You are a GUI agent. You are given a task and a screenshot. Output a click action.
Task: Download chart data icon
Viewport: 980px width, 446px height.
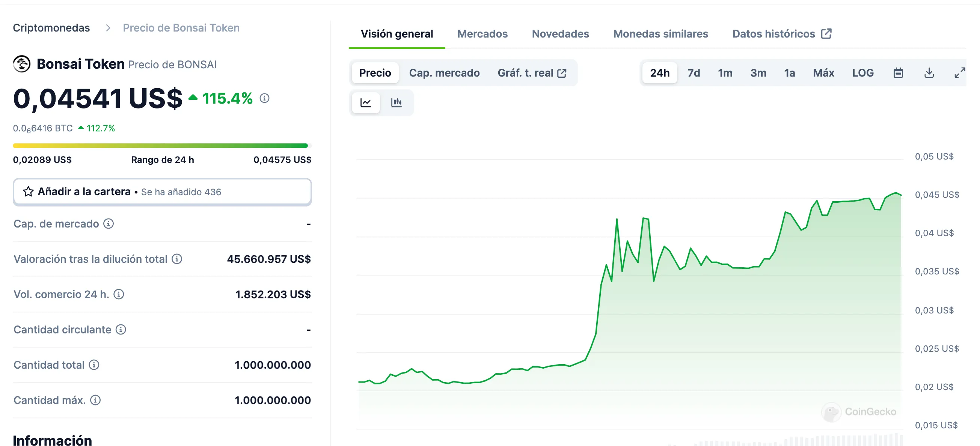(929, 72)
